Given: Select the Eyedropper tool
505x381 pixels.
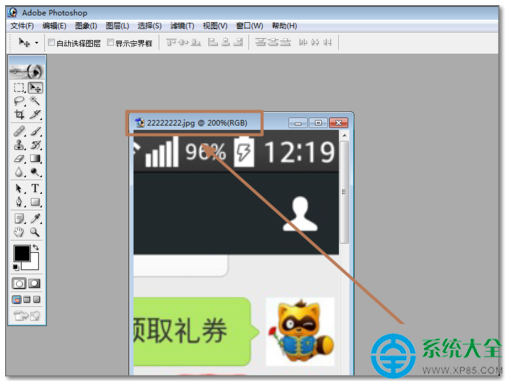Looking at the screenshot, I should (35, 218).
